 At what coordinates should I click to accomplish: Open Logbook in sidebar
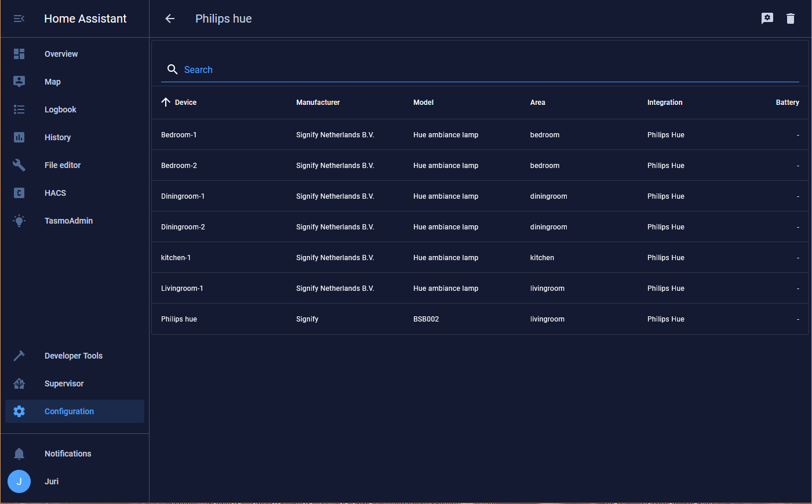coord(75,109)
